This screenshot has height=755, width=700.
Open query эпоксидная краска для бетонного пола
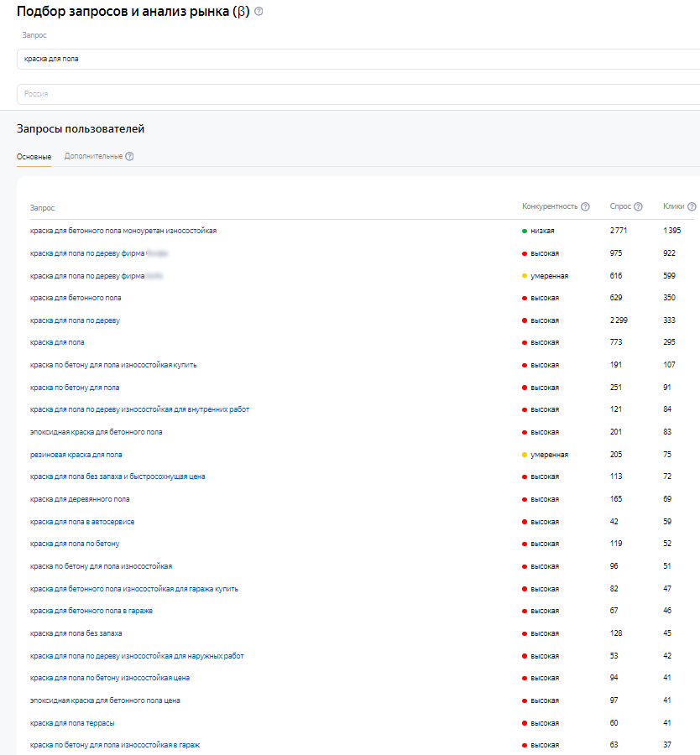coord(96,432)
